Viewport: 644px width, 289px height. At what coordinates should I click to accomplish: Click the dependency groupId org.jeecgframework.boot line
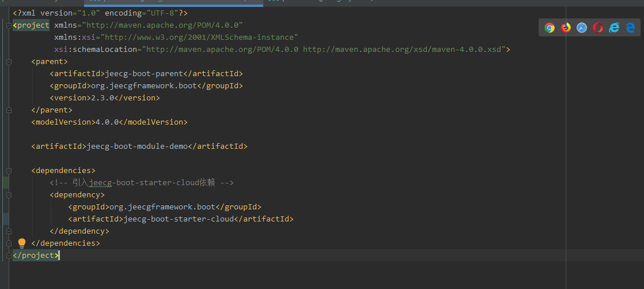[165, 207]
